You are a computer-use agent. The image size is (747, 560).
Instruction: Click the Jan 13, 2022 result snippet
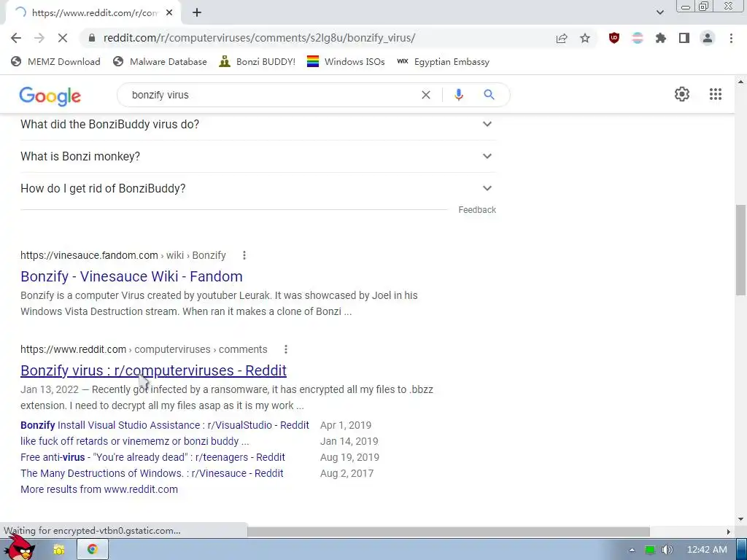tap(227, 397)
